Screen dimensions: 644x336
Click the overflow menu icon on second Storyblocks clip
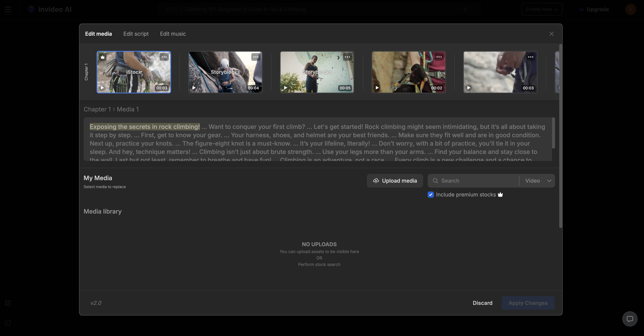347,57
